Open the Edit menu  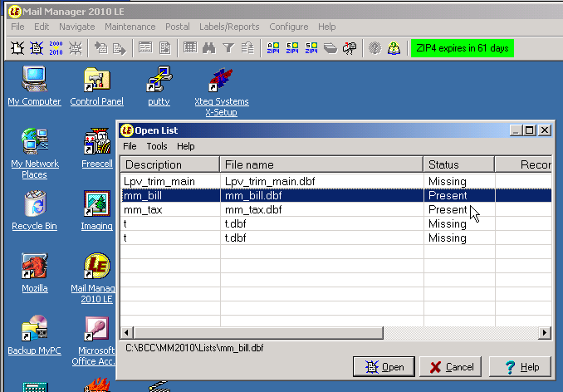point(42,27)
